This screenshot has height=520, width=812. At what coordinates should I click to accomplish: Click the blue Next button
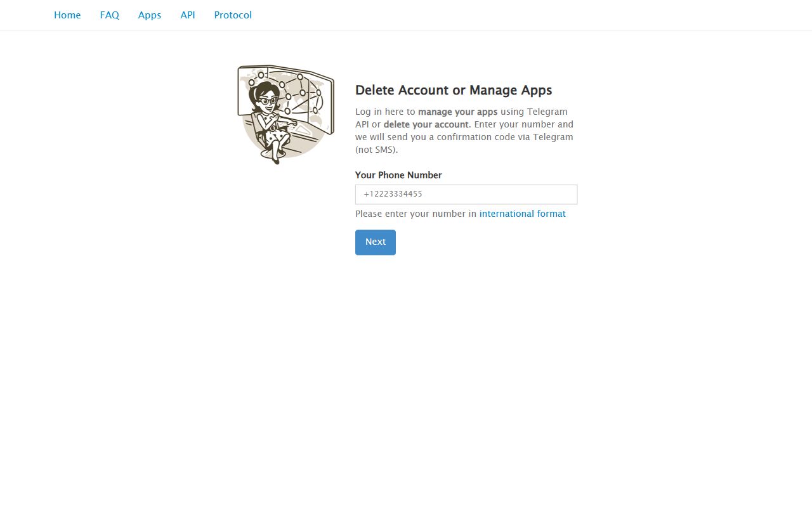376,242
